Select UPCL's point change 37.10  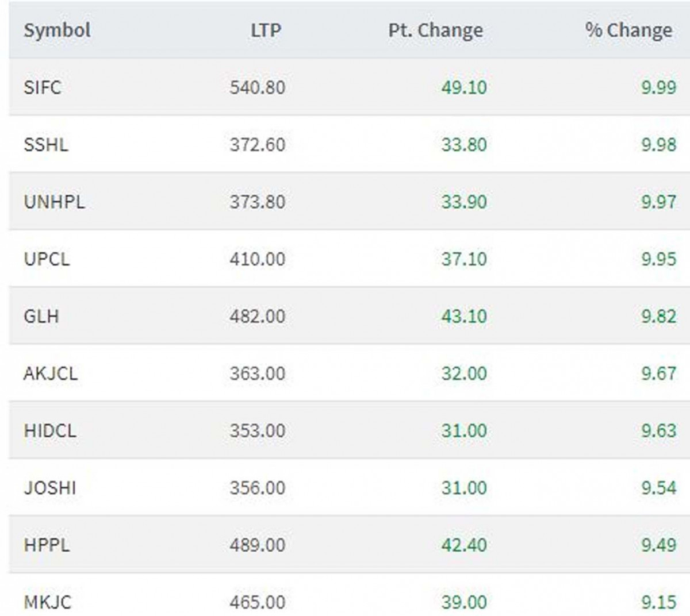coord(463,259)
